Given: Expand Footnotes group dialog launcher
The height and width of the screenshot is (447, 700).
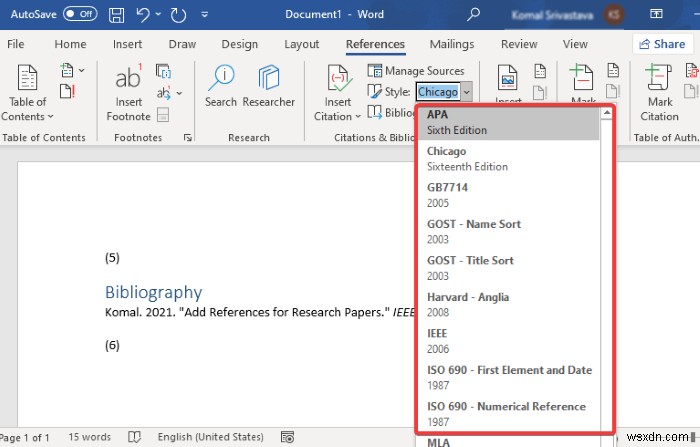Looking at the screenshot, I should [188, 138].
